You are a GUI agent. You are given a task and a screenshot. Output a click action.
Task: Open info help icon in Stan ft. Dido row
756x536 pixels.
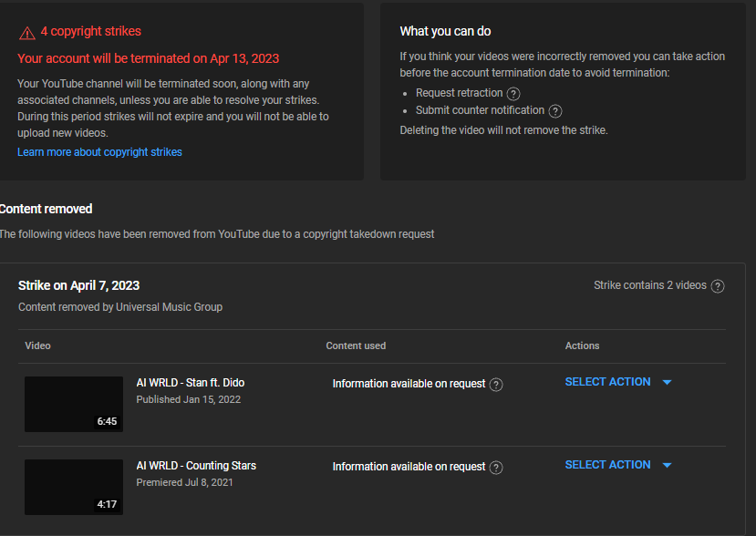pos(496,385)
